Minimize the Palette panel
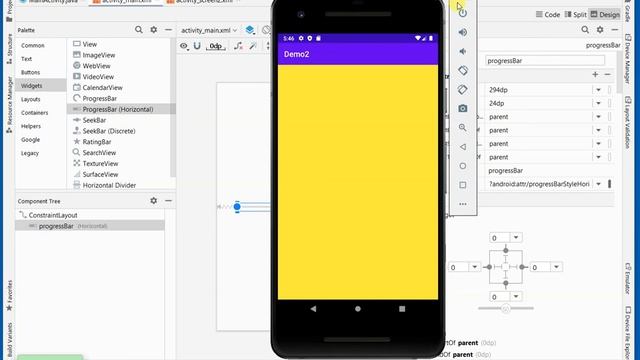Image resolution: width=640 pixels, height=360 pixels. click(168, 30)
